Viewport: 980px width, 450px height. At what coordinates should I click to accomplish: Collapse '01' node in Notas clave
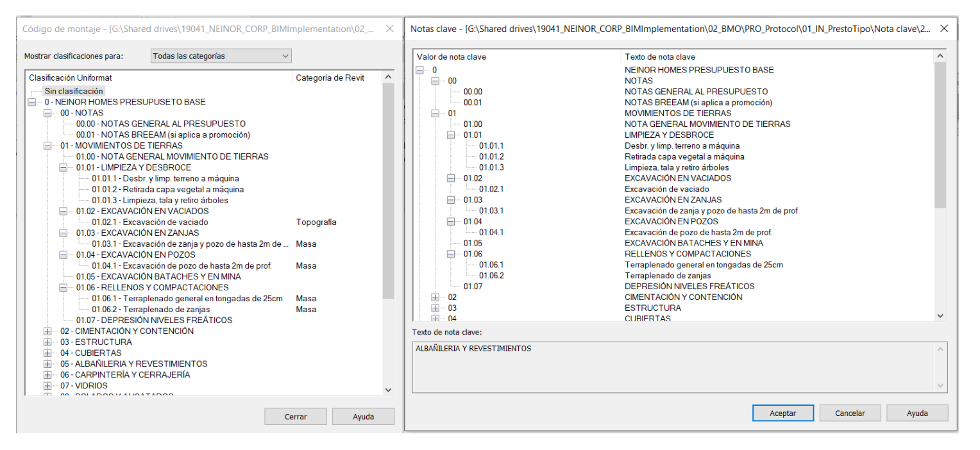click(435, 113)
